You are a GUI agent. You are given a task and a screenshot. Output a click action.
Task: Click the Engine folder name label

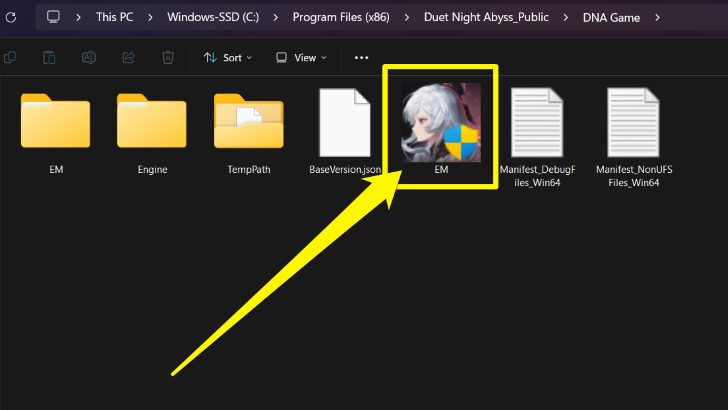click(x=152, y=169)
